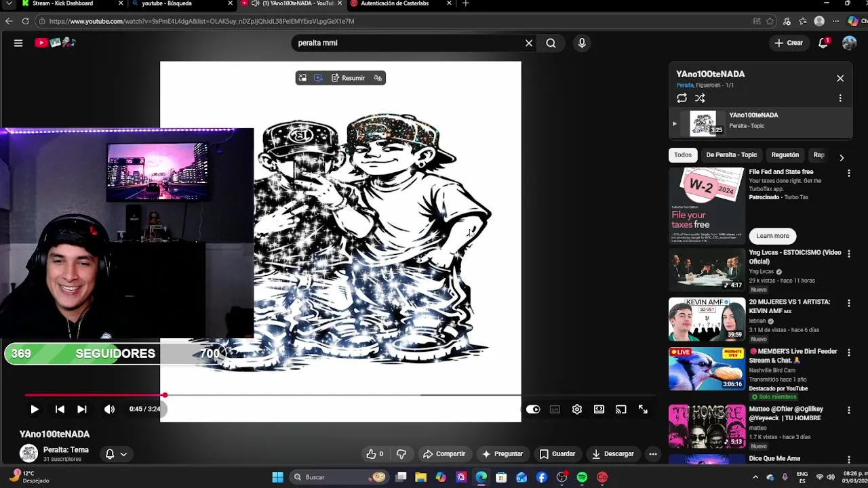868x488 pixels.
Task: Refresh the browser page
Action: pos(25,21)
